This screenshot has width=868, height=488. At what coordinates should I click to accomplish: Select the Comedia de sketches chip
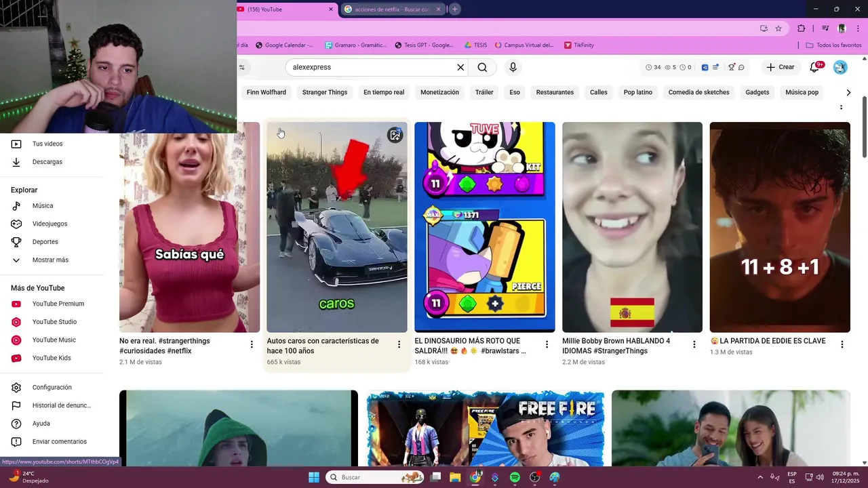[x=699, y=92]
